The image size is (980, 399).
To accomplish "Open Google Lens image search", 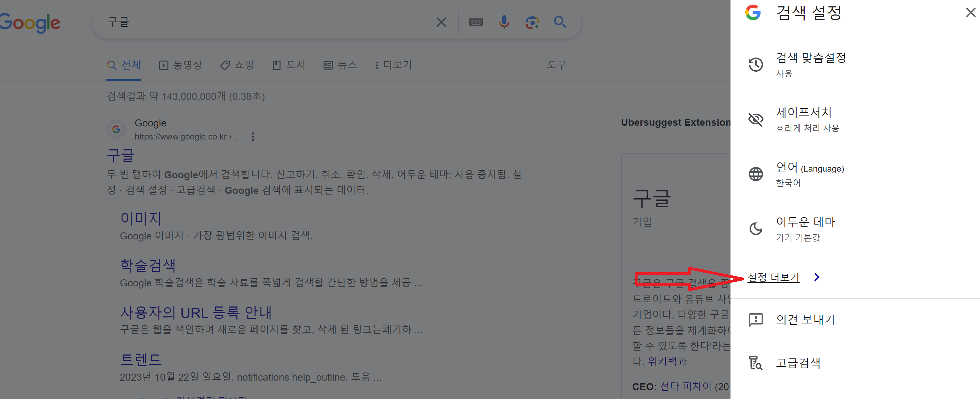I will (532, 22).
